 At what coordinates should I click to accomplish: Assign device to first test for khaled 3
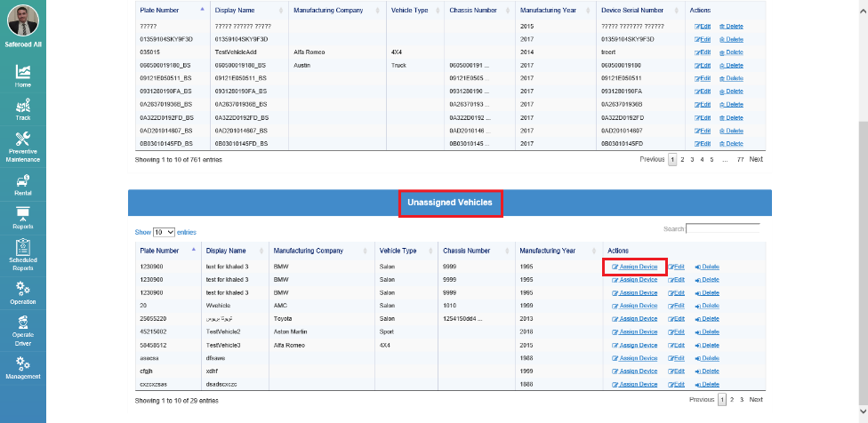(635, 267)
